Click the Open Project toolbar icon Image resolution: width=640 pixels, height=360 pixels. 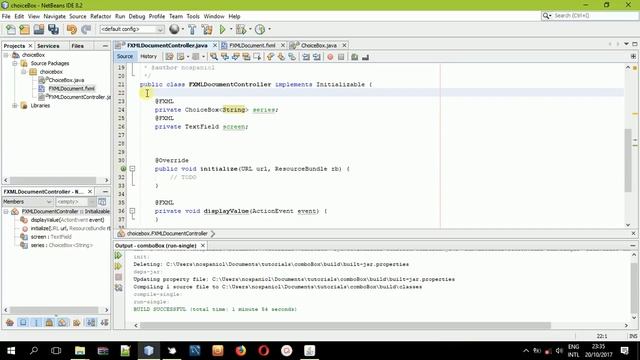tap(39, 29)
